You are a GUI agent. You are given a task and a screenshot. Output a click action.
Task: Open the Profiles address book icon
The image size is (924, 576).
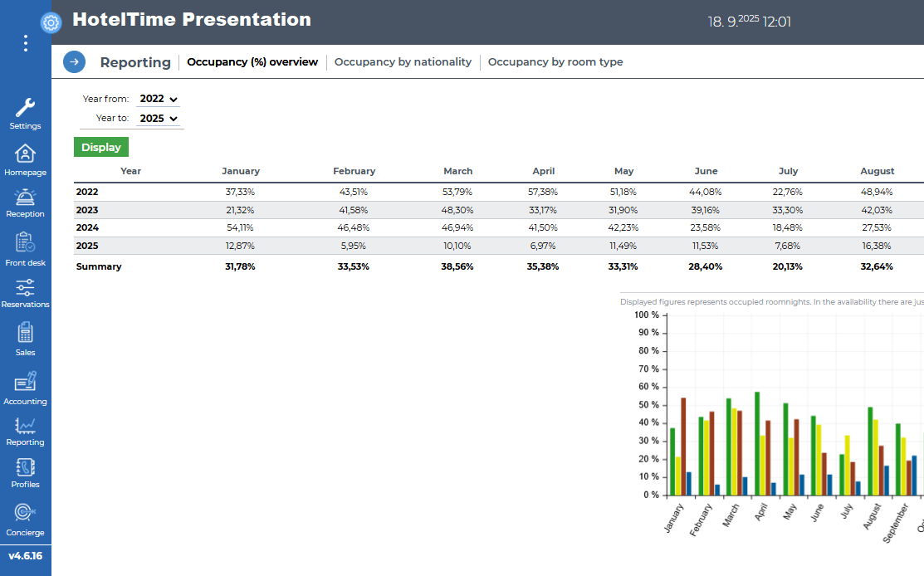[25, 467]
